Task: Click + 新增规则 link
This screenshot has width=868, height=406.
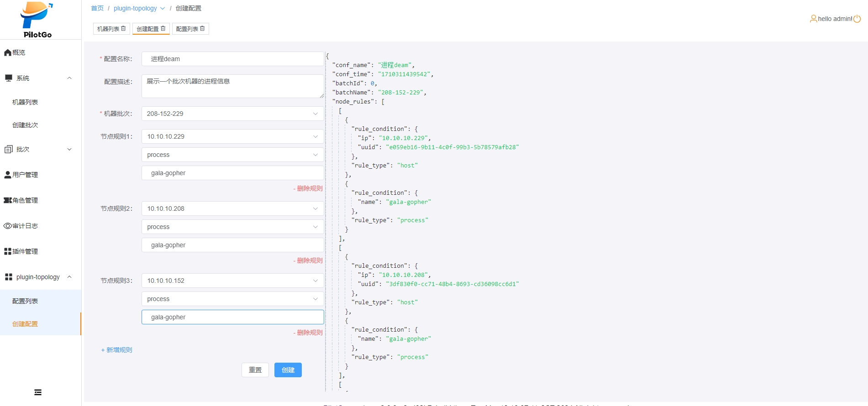Action: tap(117, 350)
